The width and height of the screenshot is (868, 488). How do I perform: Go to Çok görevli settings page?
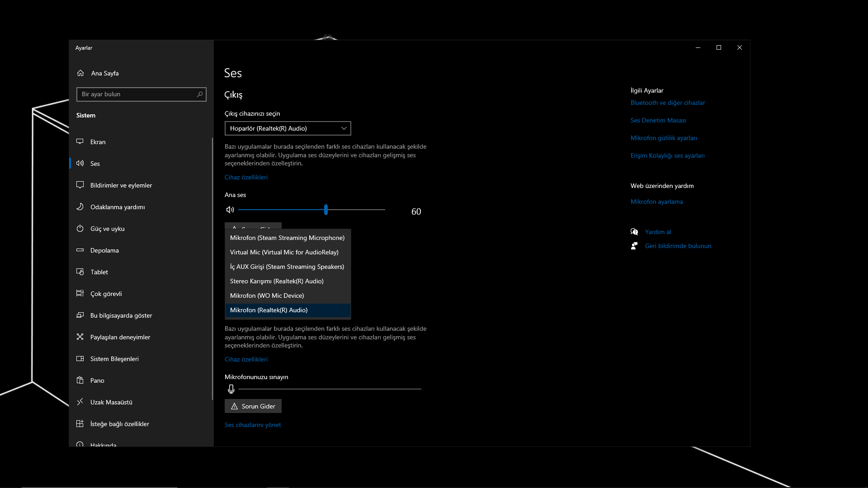[x=106, y=294]
